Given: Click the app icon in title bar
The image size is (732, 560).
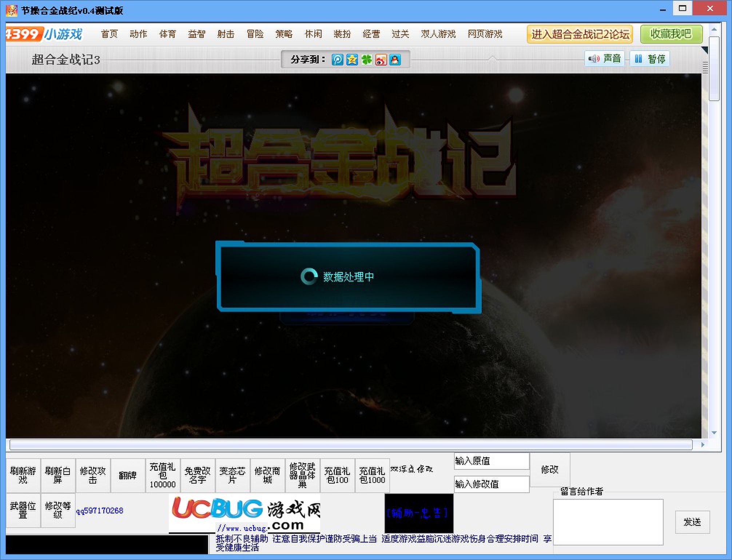Looking at the screenshot, I should (x=11, y=10).
